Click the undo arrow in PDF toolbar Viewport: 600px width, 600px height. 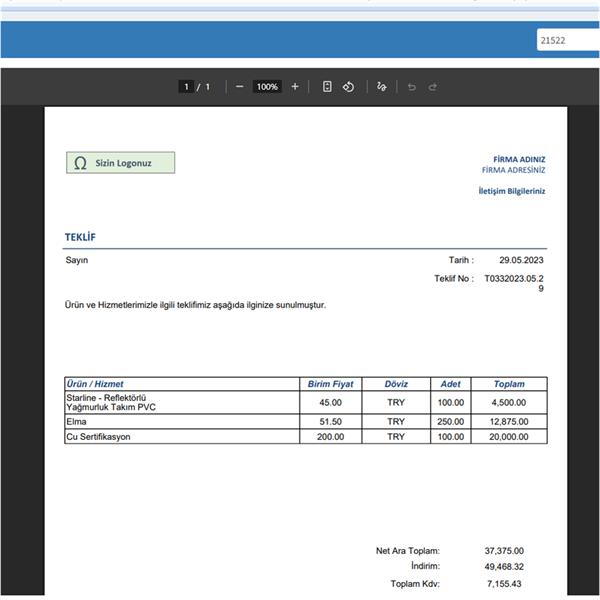pyautogui.click(x=412, y=87)
